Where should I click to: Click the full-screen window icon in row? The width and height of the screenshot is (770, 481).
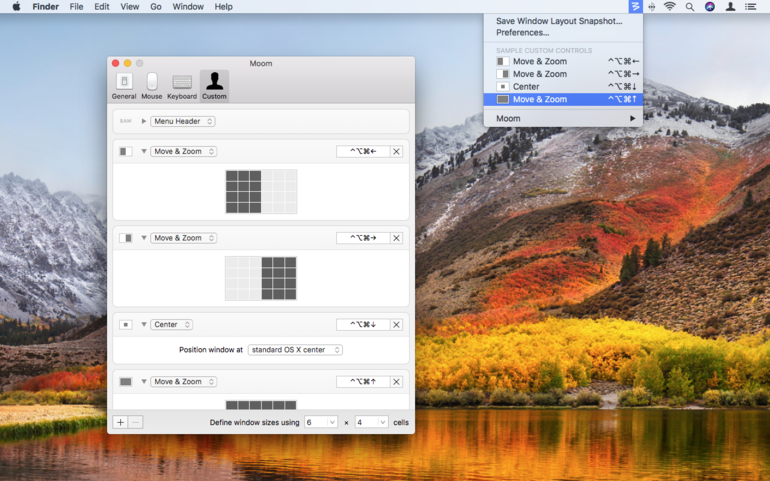[126, 381]
